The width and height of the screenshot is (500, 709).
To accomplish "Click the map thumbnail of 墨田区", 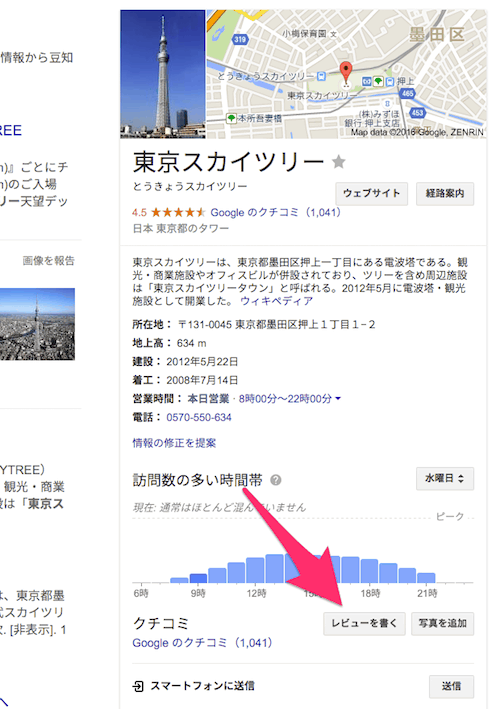I will tap(347, 74).
